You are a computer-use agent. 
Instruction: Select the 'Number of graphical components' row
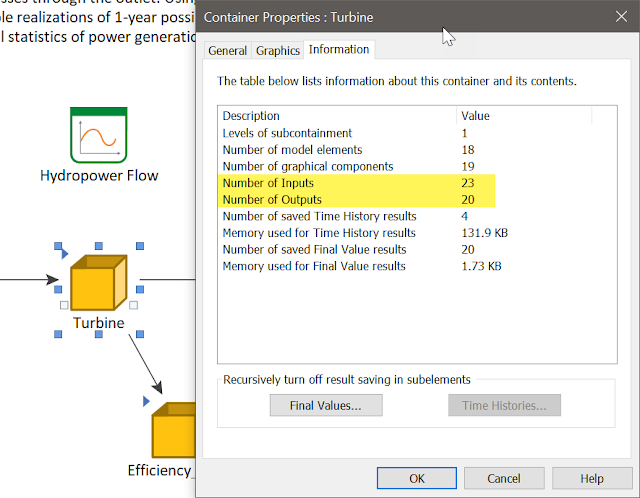[x=417, y=167]
